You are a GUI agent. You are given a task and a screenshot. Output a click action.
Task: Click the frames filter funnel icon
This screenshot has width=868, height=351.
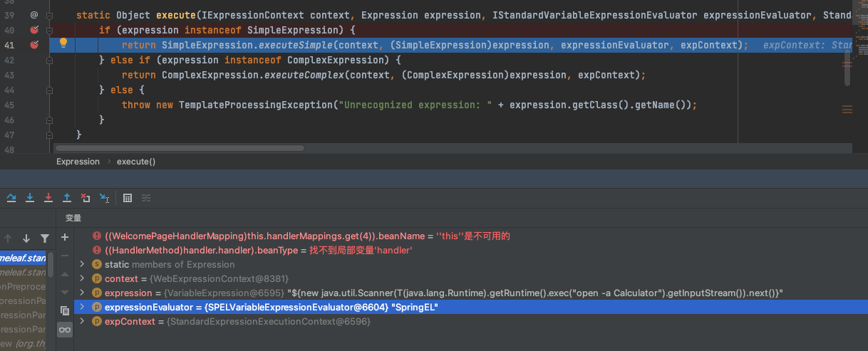click(45, 239)
